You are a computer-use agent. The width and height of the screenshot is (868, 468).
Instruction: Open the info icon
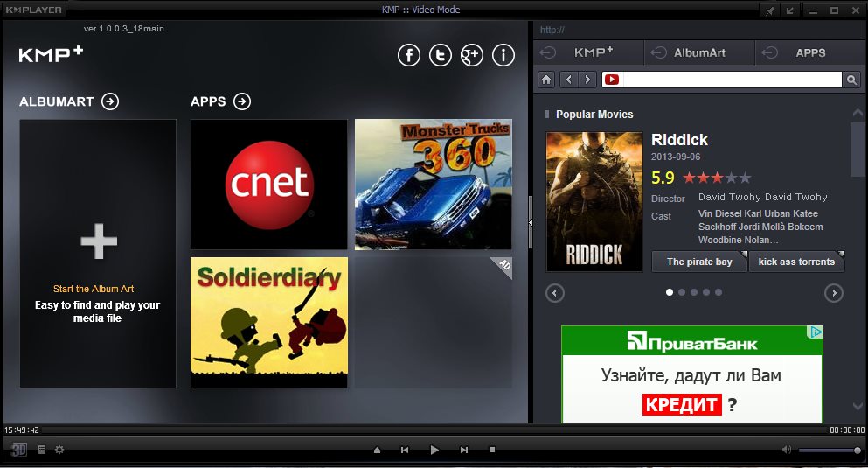[503, 55]
